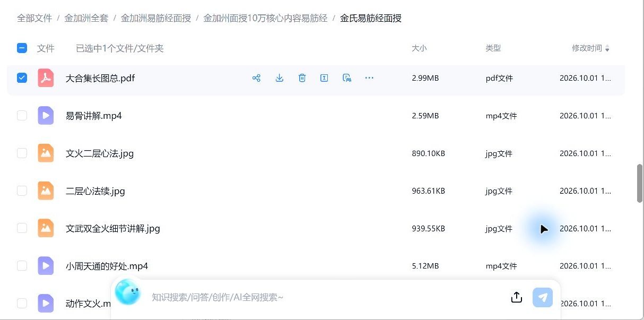Click the video icon beside 易骨讲解.mp4
Viewport: 644px width, 320px height.
tap(46, 116)
